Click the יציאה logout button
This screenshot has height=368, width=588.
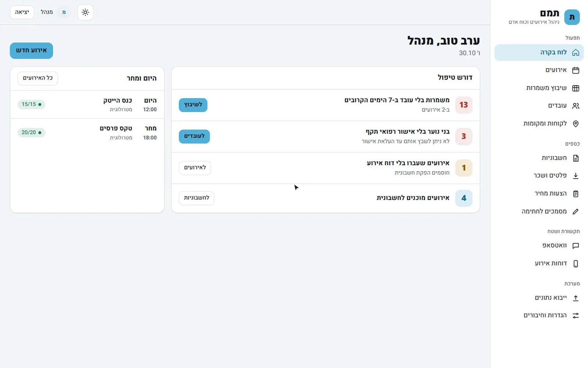pyautogui.click(x=22, y=12)
